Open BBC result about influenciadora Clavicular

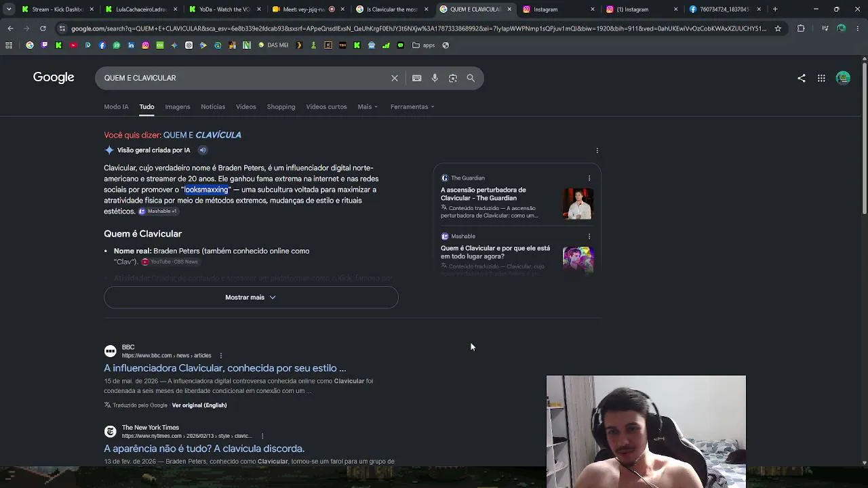(224, 368)
